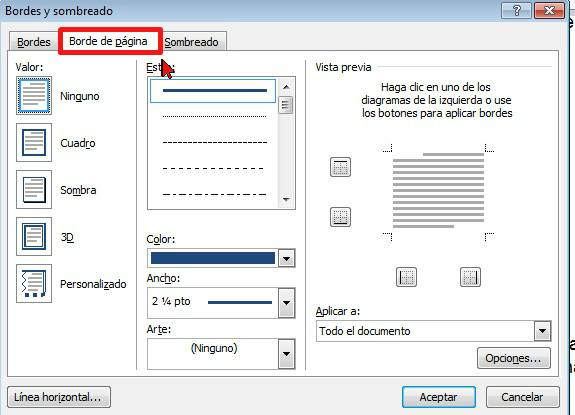
Task: Open the help question mark button
Action: point(516,11)
